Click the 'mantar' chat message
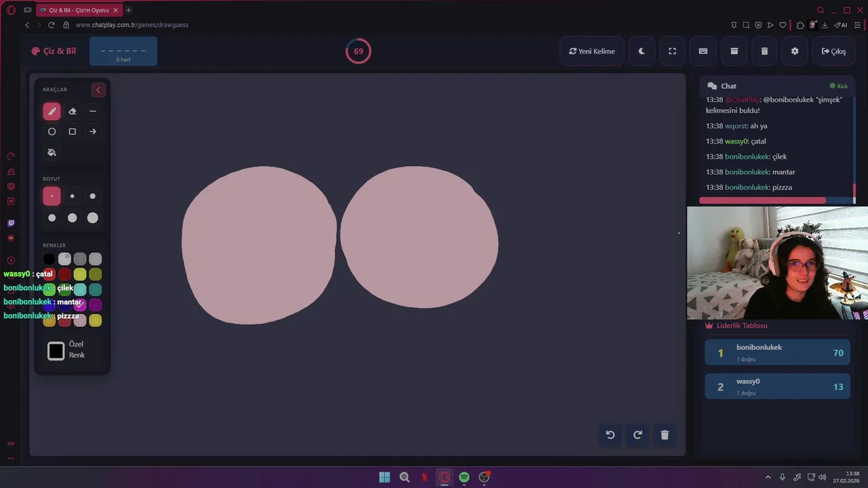This screenshot has width=868, height=488. tap(751, 172)
